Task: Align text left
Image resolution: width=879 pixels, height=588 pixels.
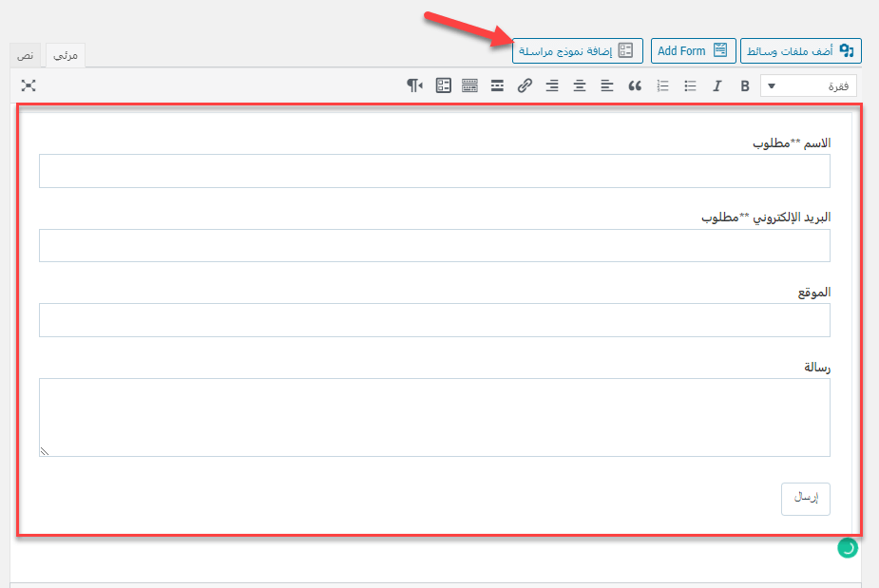Action: pos(607,85)
